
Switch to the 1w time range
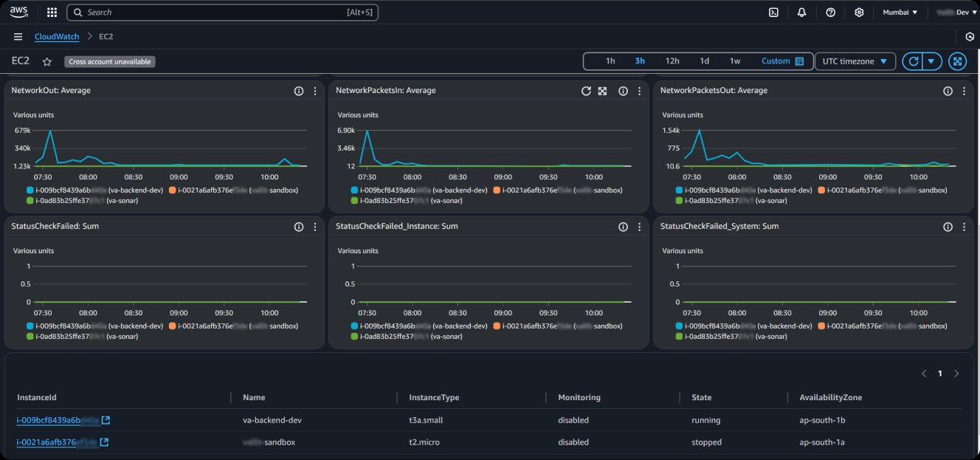(x=733, y=61)
